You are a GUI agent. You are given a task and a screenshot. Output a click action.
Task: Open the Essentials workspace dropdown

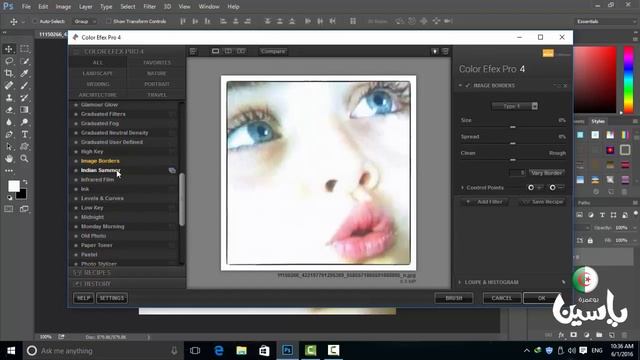(605, 21)
